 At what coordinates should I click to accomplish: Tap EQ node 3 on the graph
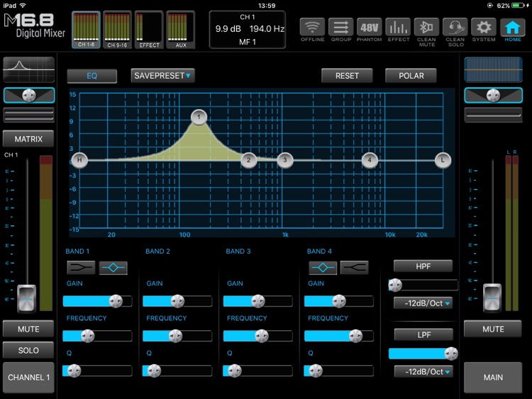point(285,160)
